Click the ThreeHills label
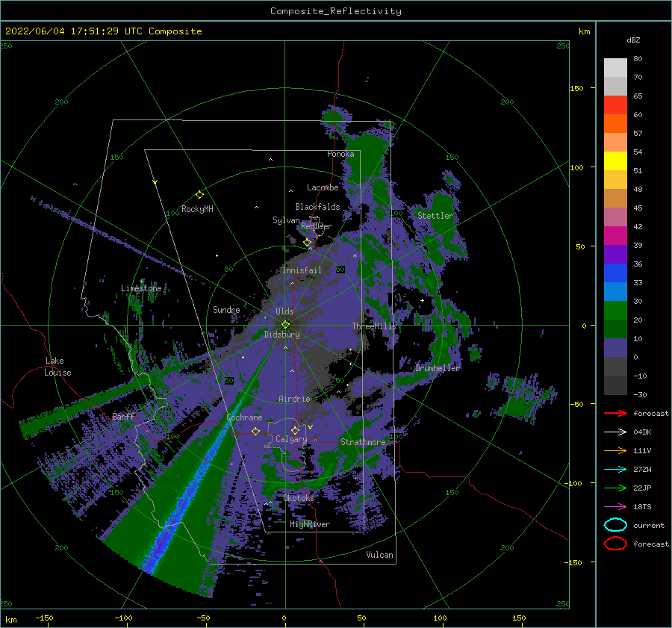The image size is (672, 628). [x=375, y=326]
